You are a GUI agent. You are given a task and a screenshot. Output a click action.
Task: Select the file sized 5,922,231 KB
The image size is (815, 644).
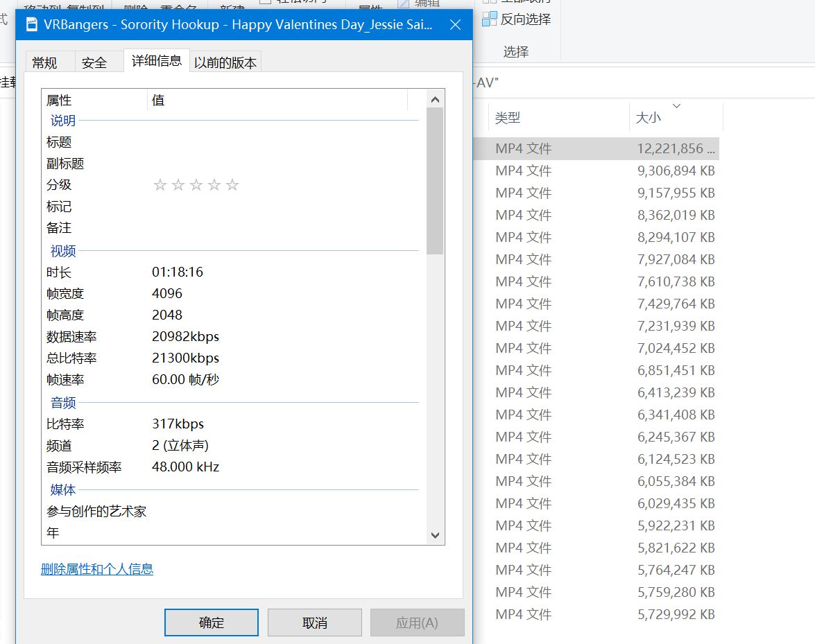coord(597,525)
